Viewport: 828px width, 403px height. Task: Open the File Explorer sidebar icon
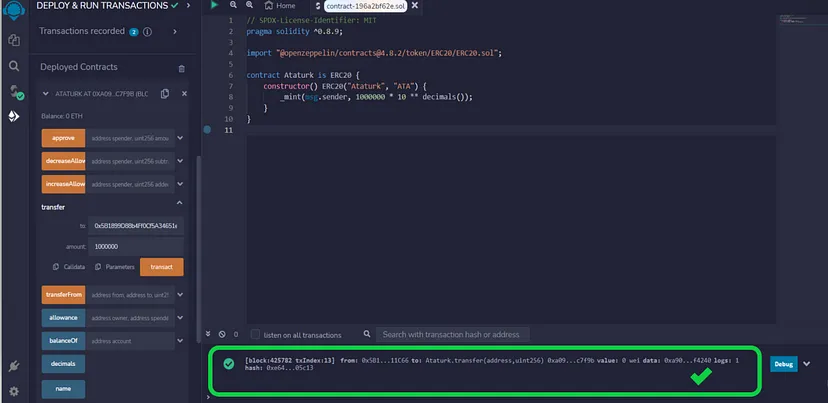(14, 40)
